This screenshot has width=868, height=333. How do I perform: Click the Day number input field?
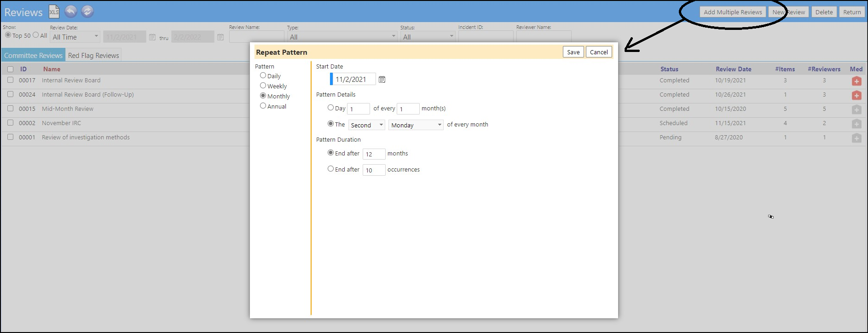[359, 109]
